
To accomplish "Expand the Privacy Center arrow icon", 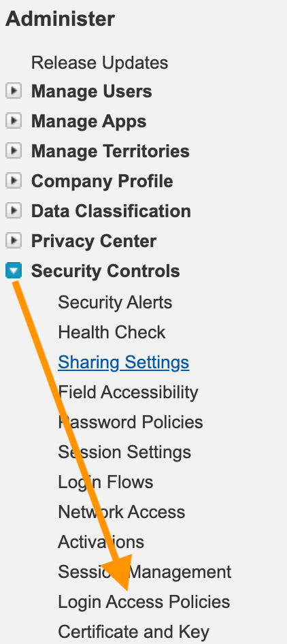I will click(14, 241).
